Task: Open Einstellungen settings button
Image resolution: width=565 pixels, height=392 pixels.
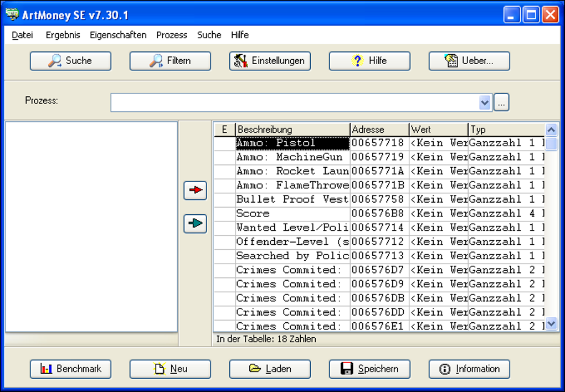Action: pyautogui.click(x=270, y=61)
